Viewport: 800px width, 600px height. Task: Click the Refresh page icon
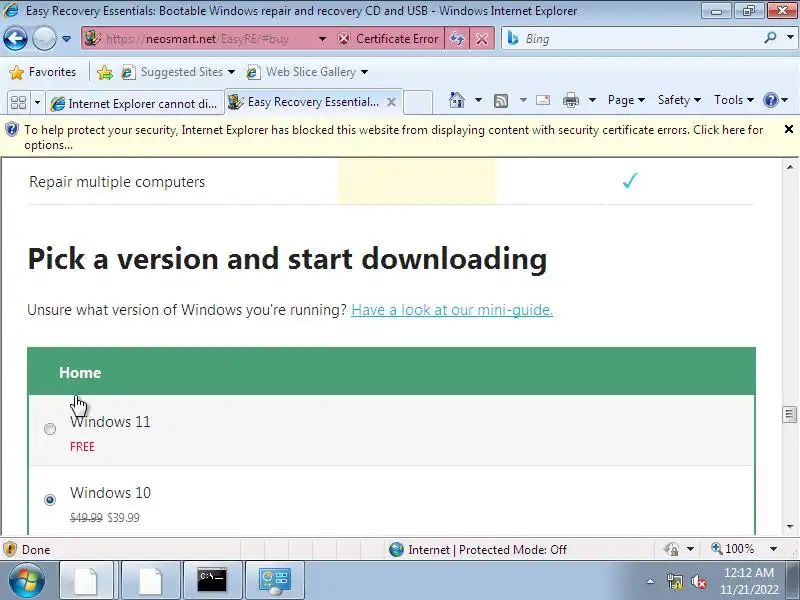pos(457,39)
